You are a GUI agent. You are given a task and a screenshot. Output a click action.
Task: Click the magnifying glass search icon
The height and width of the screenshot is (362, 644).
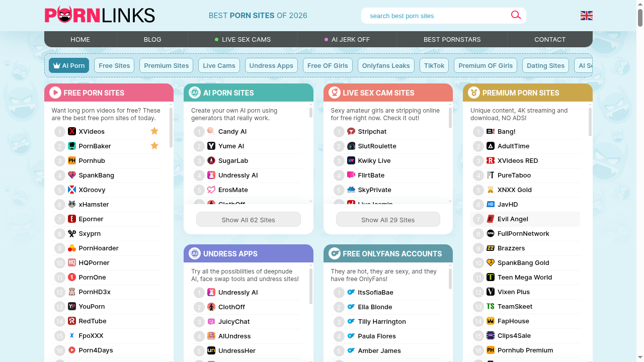(516, 15)
